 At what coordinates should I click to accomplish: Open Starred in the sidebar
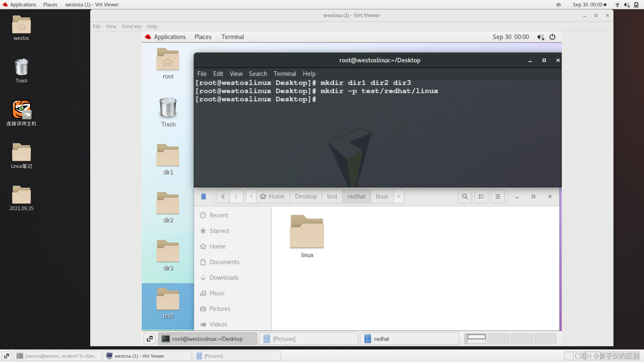click(x=219, y=231)
